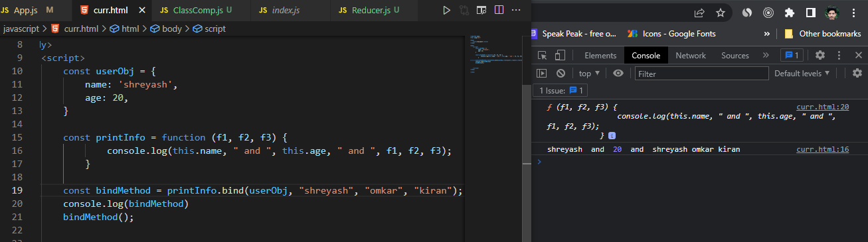Open preview to the side icon
Viewport: 868px width, 242px height.
pos(481,11)
